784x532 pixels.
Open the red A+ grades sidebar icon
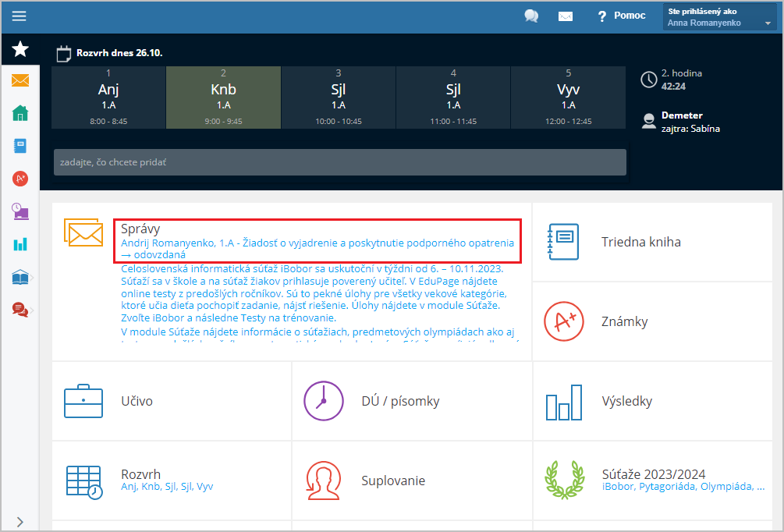[x=20, y=179]
